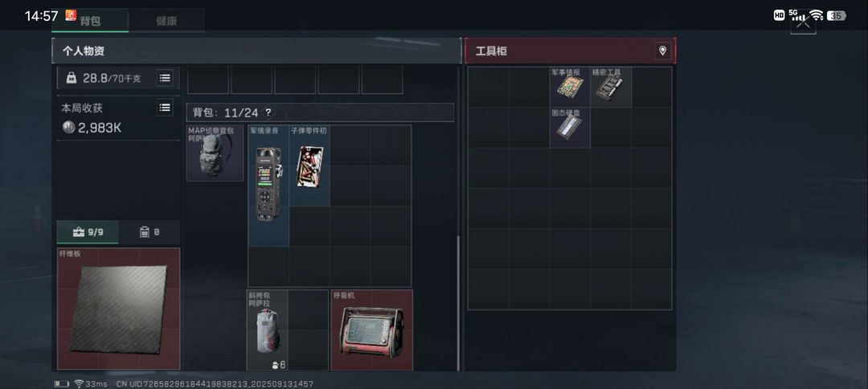
Task: Click the 工具柜 location marker icon
Action: (x=662, y=51)
